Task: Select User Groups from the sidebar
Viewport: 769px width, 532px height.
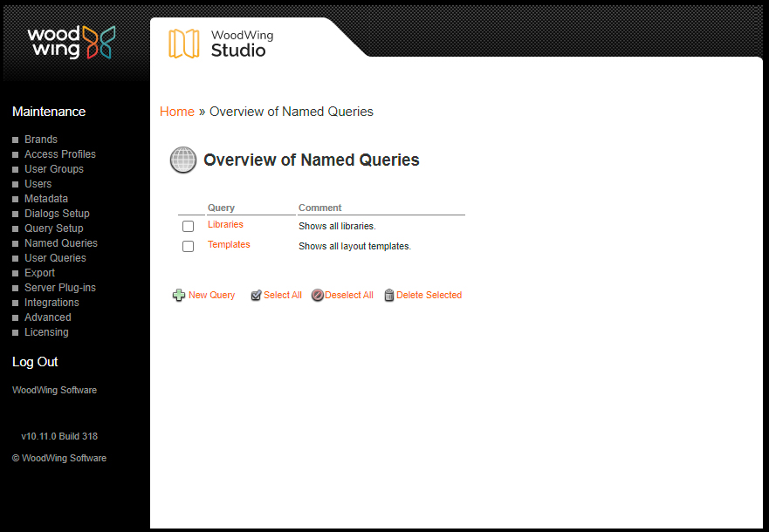Action: [x=53, y=168]
